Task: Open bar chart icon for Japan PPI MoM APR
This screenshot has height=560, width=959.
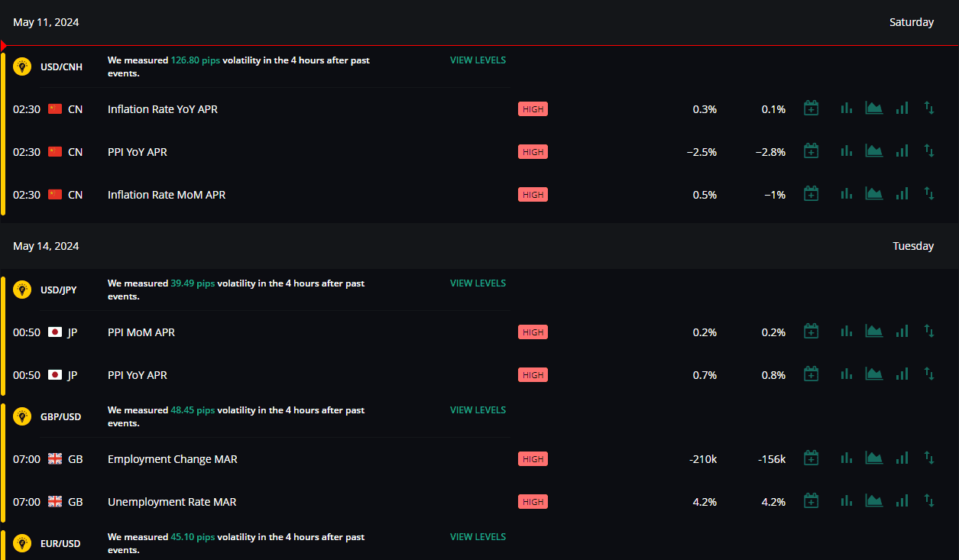Action: click(846, 332)
